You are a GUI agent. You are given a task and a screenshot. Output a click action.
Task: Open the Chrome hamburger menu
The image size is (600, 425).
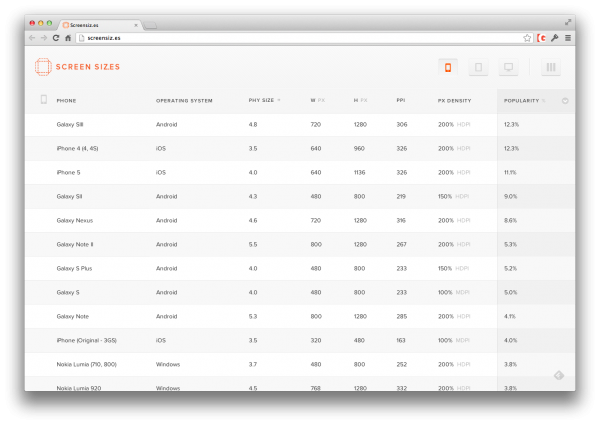tap(568, 38)
